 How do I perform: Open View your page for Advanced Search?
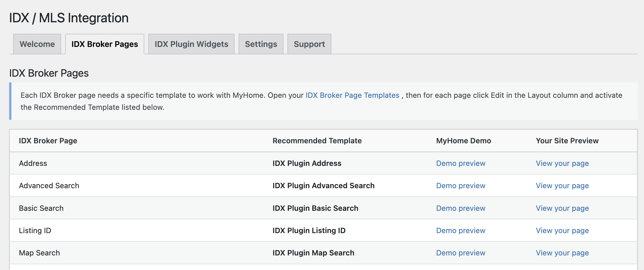tap(562, 186)
